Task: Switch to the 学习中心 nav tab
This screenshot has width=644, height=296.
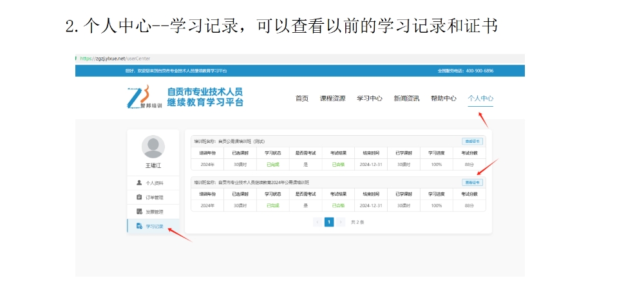Action: click(370, 98)
